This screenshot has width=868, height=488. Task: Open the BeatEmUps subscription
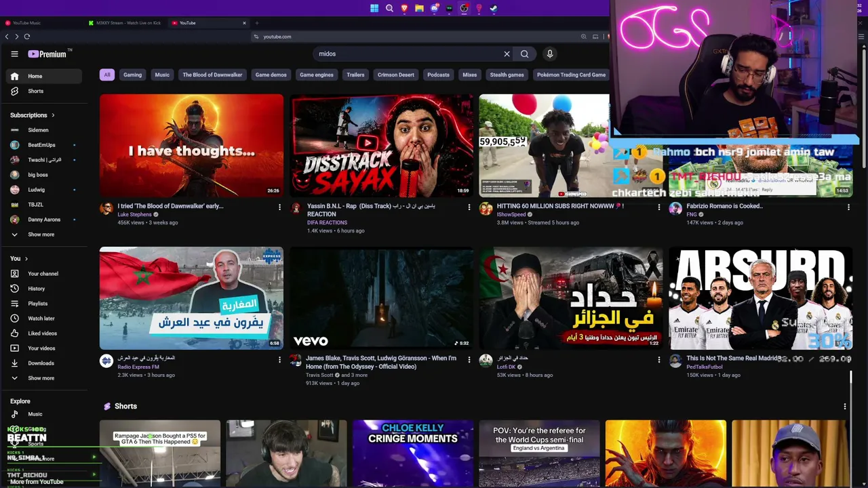43,145
